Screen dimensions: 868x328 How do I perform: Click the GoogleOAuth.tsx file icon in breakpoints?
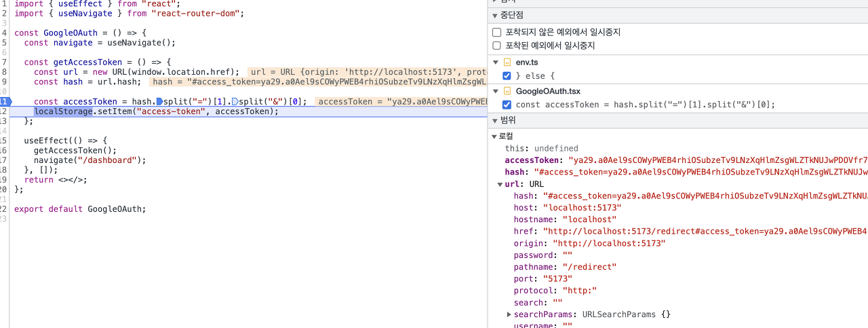pos(508,91)
